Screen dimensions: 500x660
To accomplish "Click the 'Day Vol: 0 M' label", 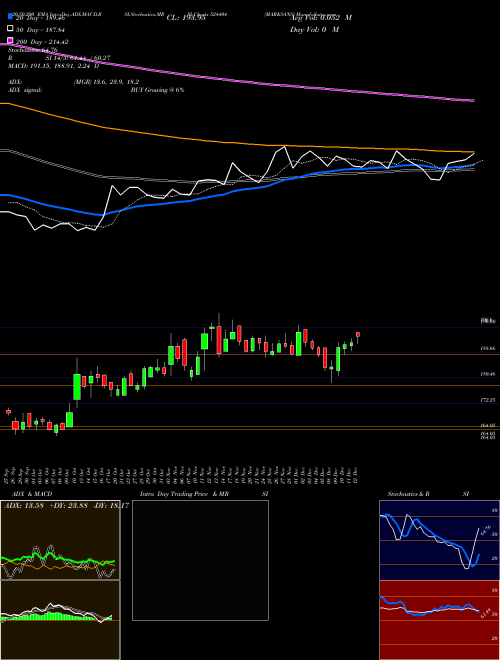I will click(314, 30).
